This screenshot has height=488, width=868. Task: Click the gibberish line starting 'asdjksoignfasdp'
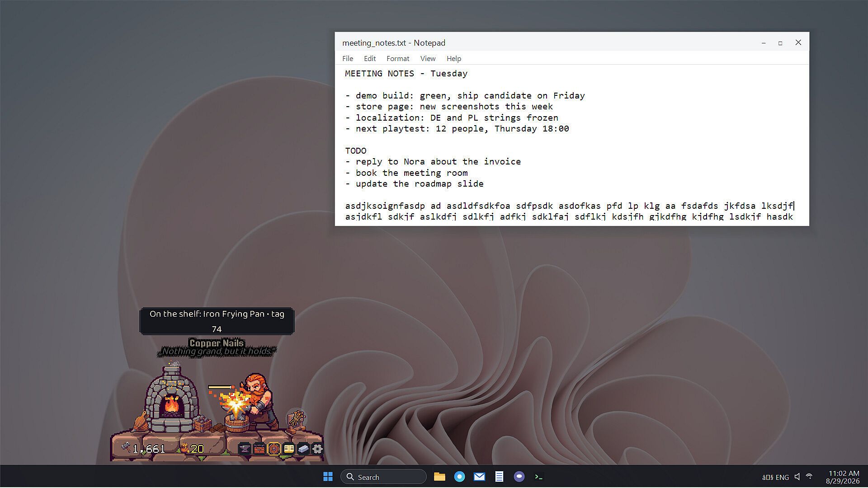(569, 206)
